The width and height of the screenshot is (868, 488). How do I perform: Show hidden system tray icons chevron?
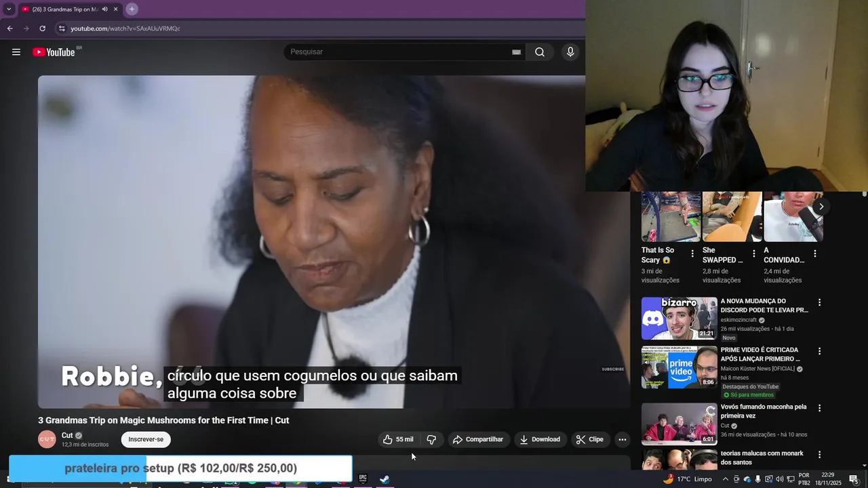[725, 479]
